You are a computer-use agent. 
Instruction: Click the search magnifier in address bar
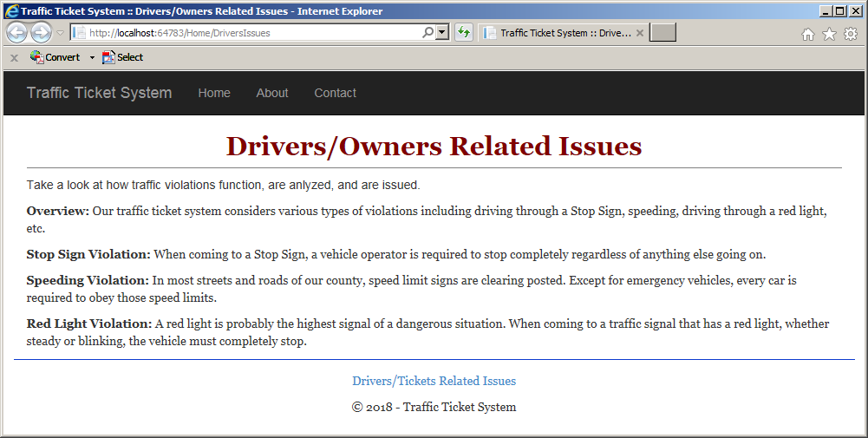(427, 33)
